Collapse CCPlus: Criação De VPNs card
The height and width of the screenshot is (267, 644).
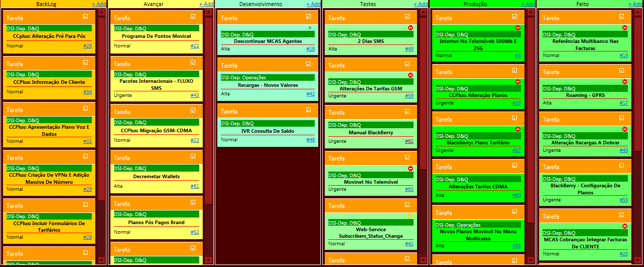[x=86, y=156]
